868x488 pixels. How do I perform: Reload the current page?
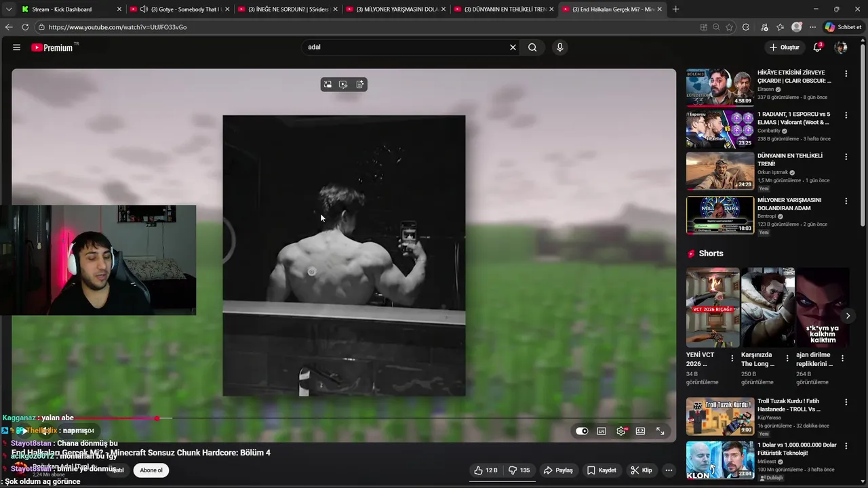[x=25, y=27]
